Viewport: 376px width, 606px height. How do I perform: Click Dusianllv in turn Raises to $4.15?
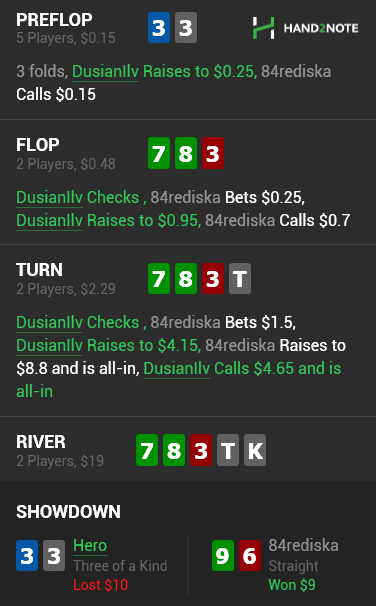[49, 346]
